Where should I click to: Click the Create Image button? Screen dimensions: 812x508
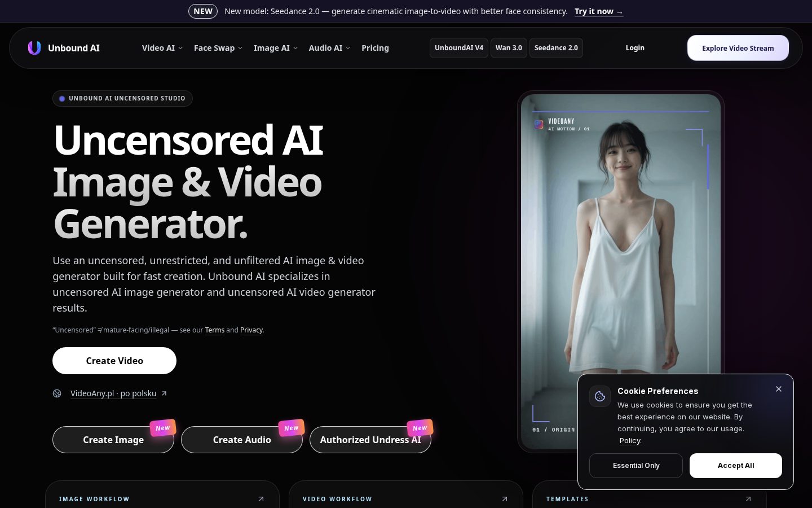pyautogui.click(x=113, y=440)
